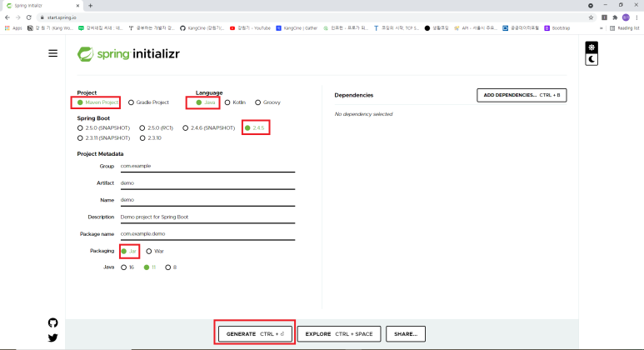Open the YouTube bookmark

[250, 28]
